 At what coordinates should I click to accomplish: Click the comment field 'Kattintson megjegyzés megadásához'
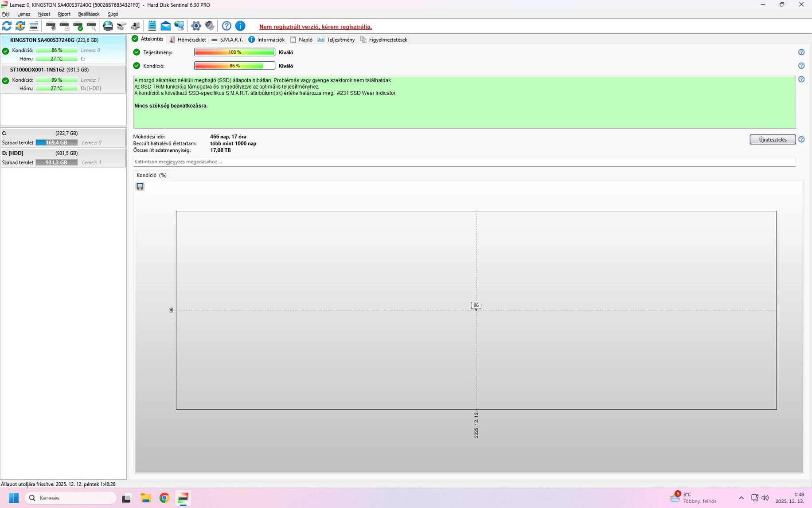point(464,162)
